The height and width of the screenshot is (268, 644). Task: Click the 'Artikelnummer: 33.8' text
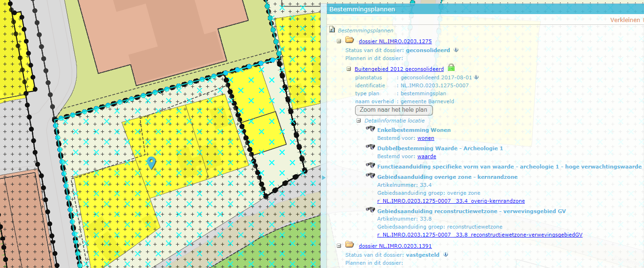click(x=405, y=219)
